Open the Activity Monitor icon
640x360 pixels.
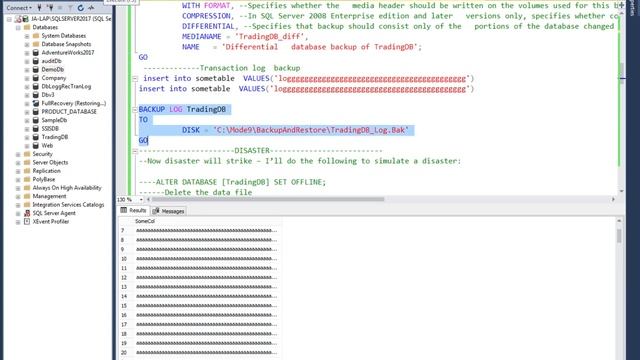tap(91, 8)
